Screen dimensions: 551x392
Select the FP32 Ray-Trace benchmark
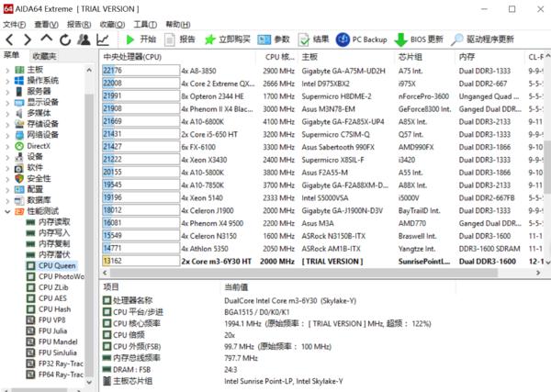[x=55, y=364]
